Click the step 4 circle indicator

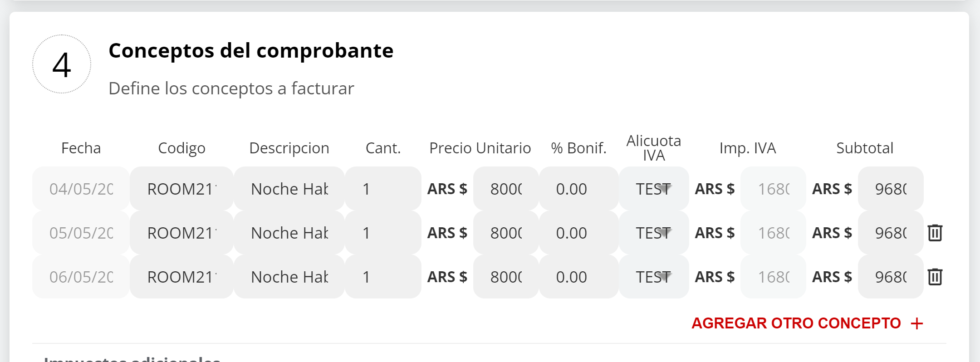[x=62, y=64]
